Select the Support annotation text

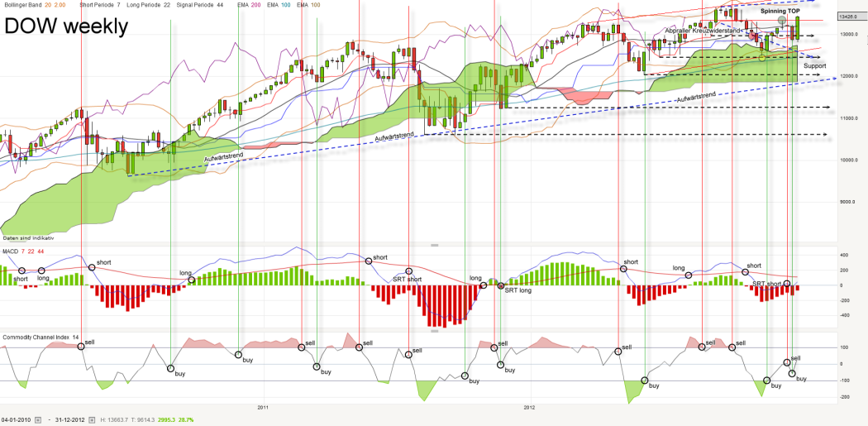pyautogui.click(x=814, y=66)
